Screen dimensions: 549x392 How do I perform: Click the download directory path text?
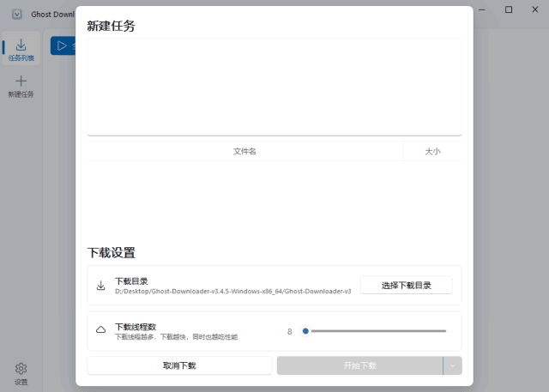pos(232,291)
